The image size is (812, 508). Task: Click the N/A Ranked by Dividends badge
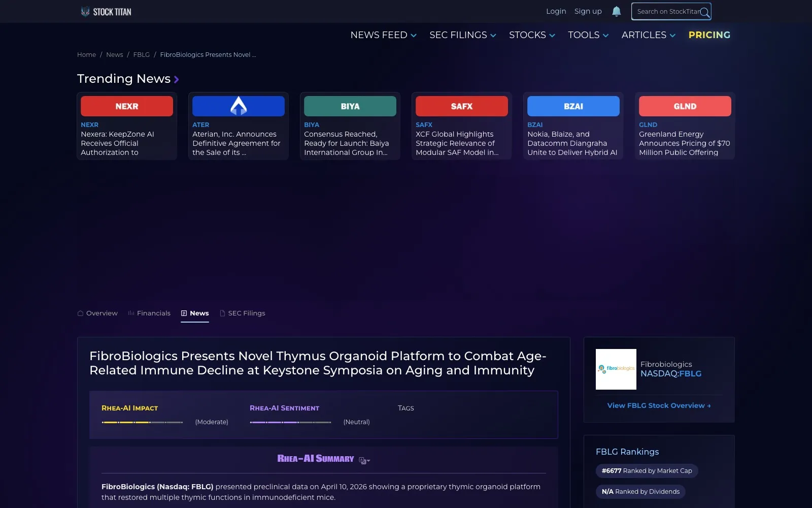click(640, 492)
